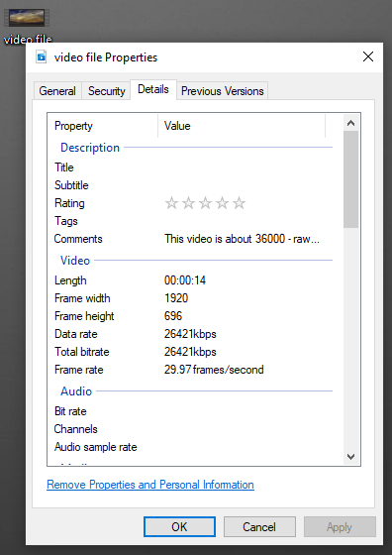The image size is (392, 555).
Task: Set rating to one star
Action: point(171,203)
